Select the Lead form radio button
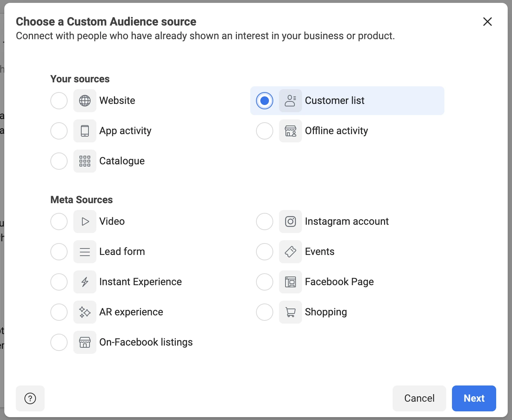 pos(59,252)
